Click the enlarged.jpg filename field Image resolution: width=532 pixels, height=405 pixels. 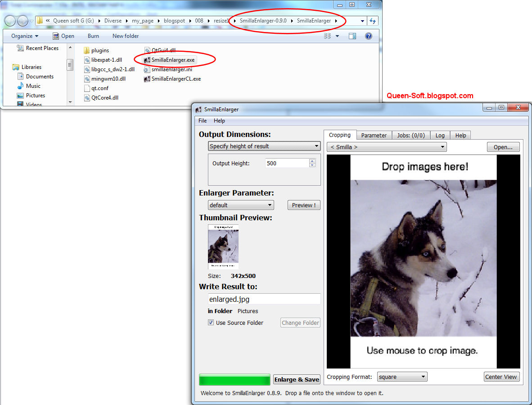(x=264, y=299)
